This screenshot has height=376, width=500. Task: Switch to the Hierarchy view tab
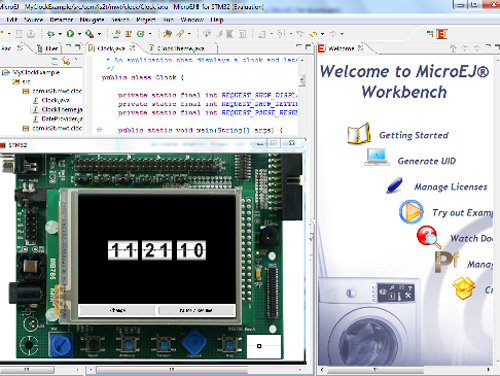click(x=48, y=49)
